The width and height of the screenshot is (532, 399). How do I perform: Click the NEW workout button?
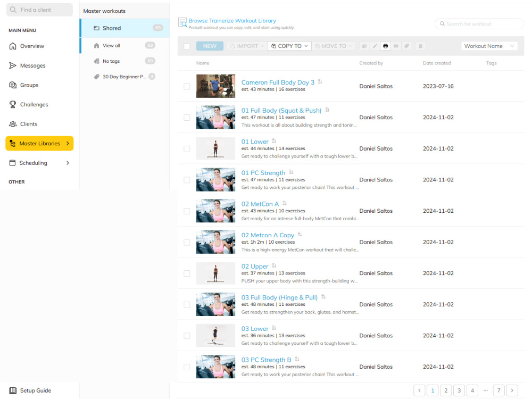[210, 46]
